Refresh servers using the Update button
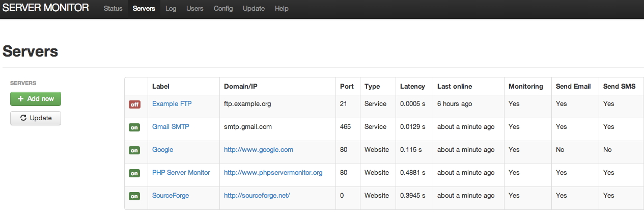Viewport: 644px width, 213px height. [36, 118]
